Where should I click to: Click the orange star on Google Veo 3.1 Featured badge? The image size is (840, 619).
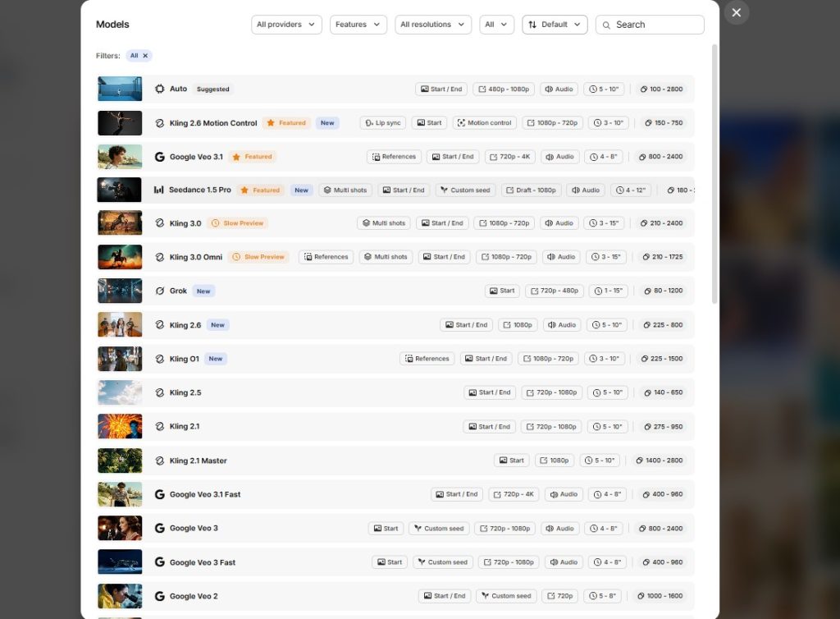[236, 157]
